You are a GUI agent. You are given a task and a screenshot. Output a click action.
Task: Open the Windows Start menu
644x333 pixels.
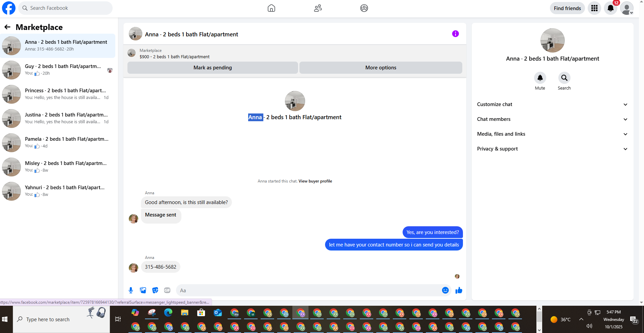tap(5, 319)
